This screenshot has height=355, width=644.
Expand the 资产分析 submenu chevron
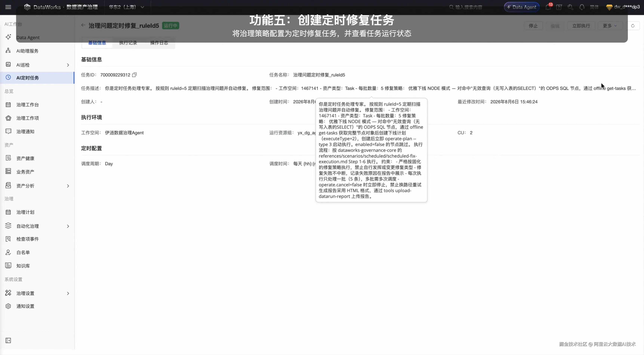click(x=68, y=186)
